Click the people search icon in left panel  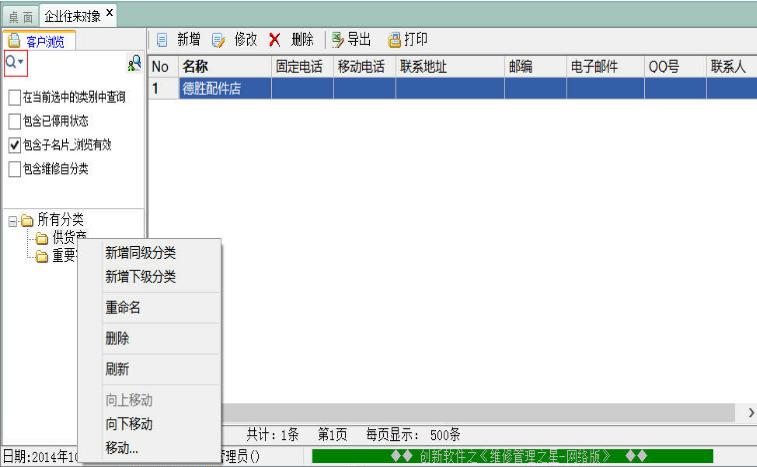pyautogui.click(x=134, y=63)
